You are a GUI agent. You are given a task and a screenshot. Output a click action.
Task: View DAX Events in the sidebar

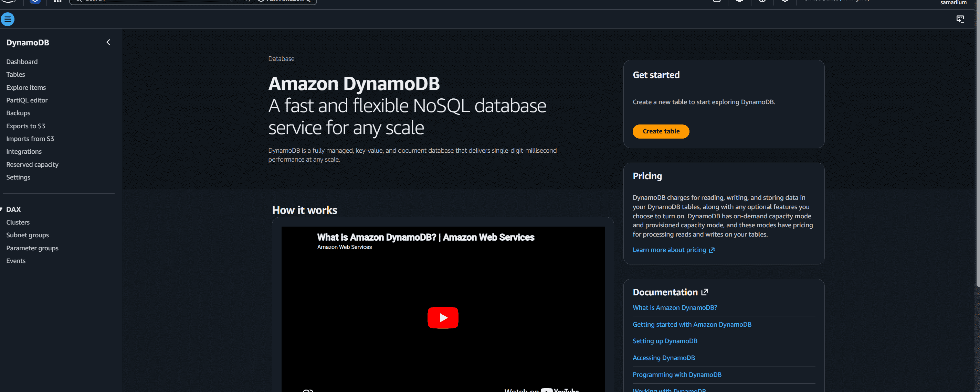click(16, 261)
